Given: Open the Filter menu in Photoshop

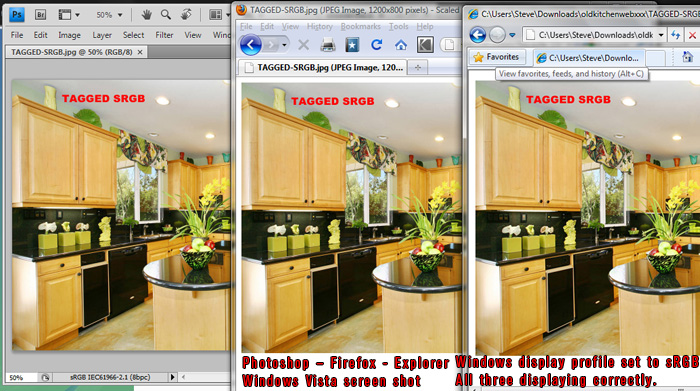Looking at the screenshot, I should [164, 35].
